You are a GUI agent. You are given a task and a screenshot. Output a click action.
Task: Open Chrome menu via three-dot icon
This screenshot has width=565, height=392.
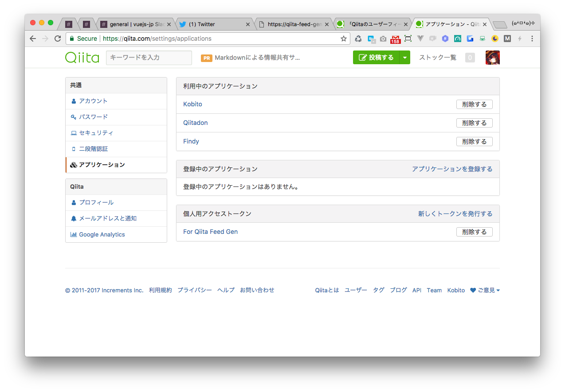[532, 39]
